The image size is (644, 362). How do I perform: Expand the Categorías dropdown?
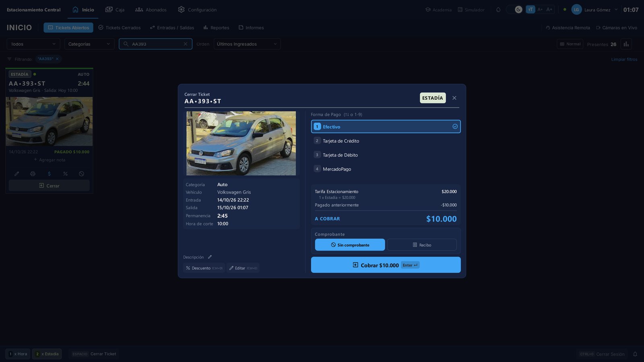click(x=89, y=44)
